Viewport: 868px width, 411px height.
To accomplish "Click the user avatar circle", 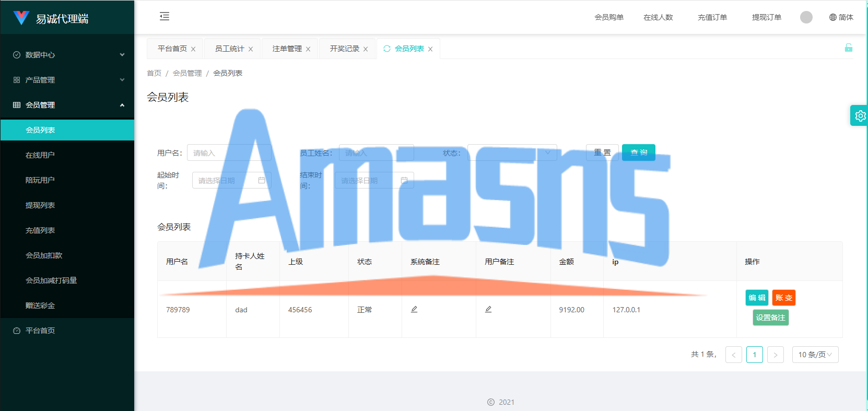I will click(806, 17).
